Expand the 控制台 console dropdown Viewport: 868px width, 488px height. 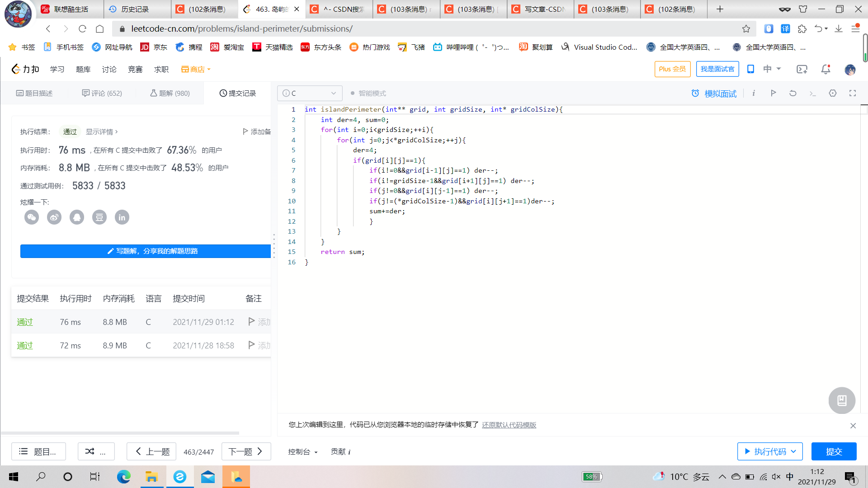click(303, 452)
